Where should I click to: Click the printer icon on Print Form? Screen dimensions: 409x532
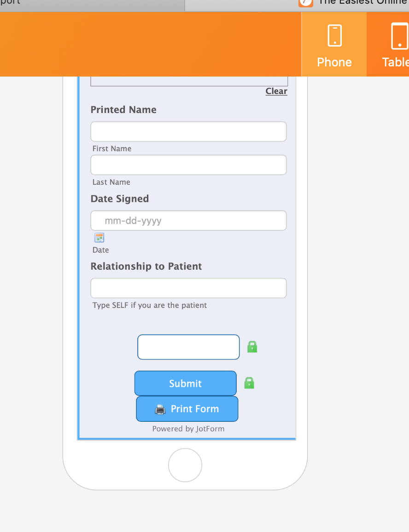[x=160, y=409]
